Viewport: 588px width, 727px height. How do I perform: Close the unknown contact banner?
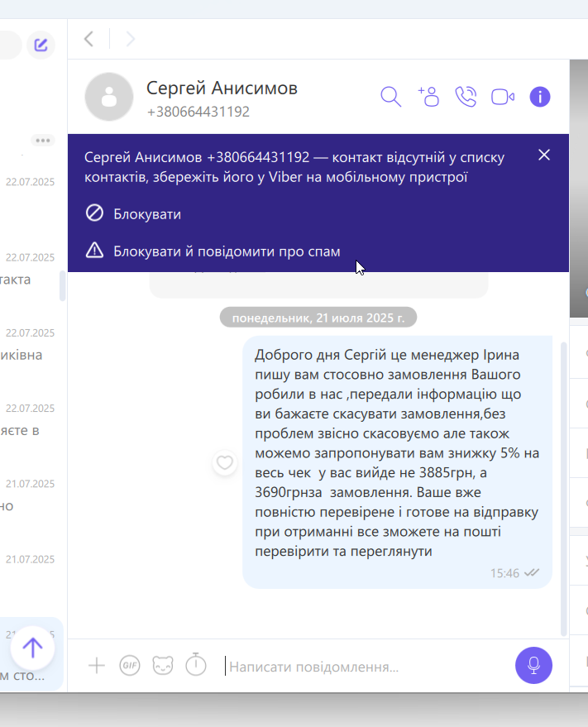pos(544,155)
